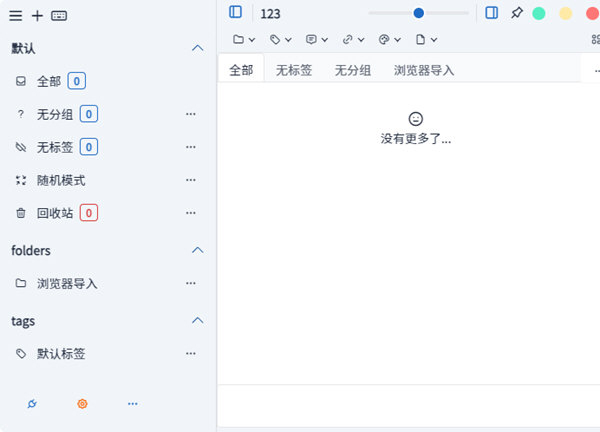Toggle the right side panel
The height and width of the screenshot is (432, 600).
tap(491, 13)
